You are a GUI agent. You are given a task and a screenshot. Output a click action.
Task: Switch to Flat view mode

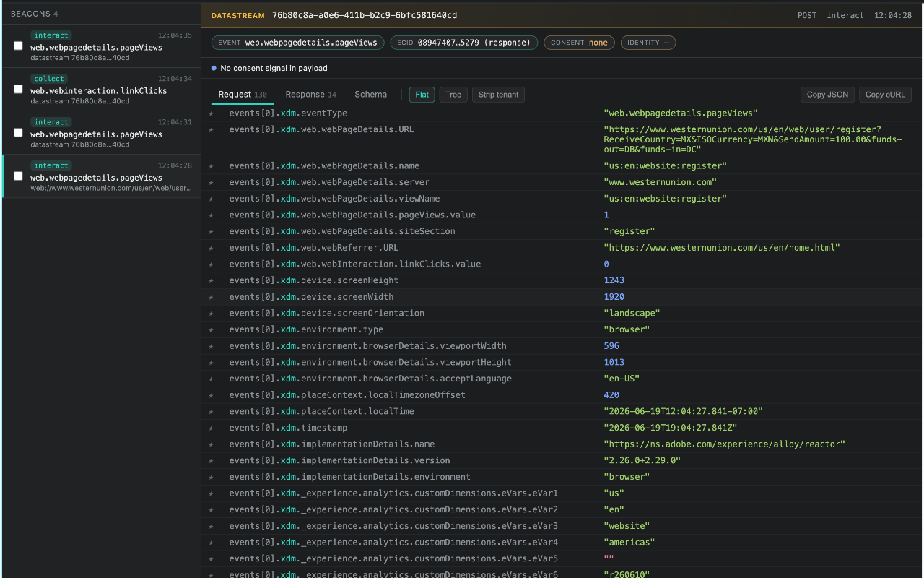(x=422, y=95)
